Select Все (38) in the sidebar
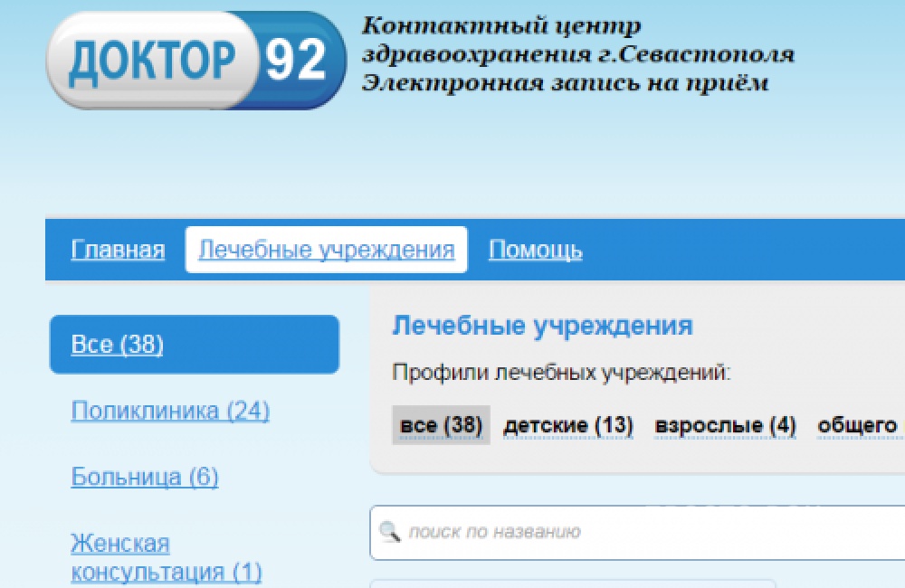905x588 pixels. [117, 345]
